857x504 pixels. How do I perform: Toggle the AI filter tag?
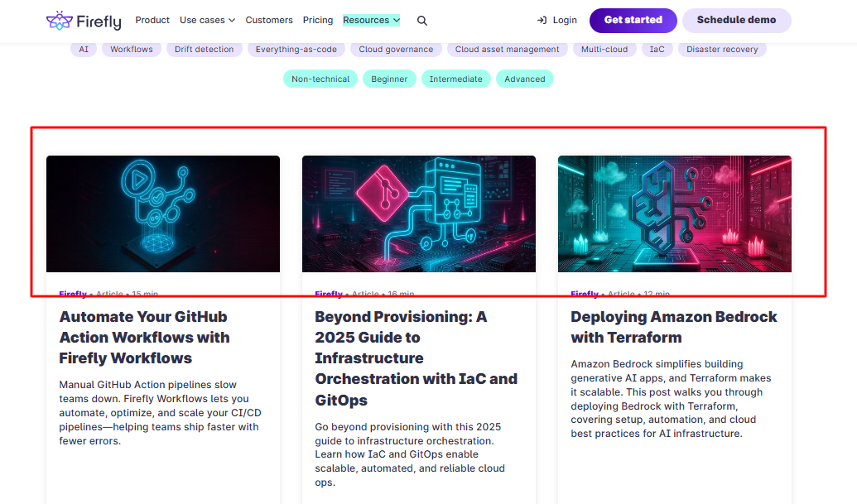tap(83, 49)
